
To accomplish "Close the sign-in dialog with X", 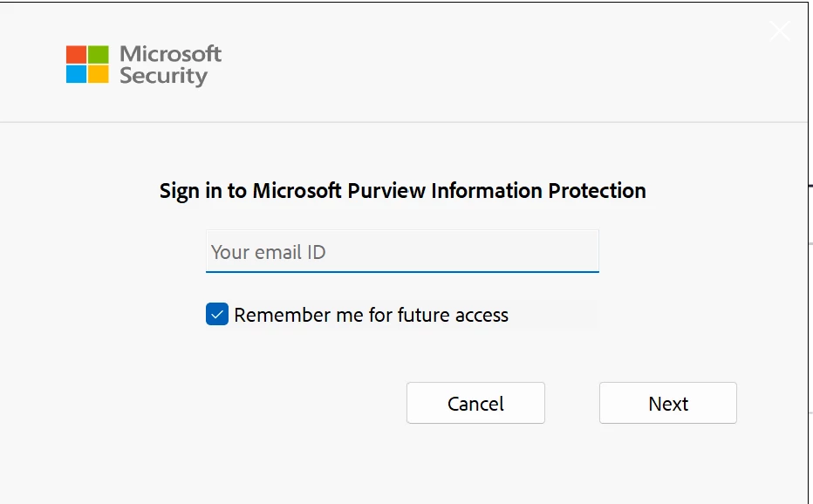I will pyautogui.click(x=779, y=31).
